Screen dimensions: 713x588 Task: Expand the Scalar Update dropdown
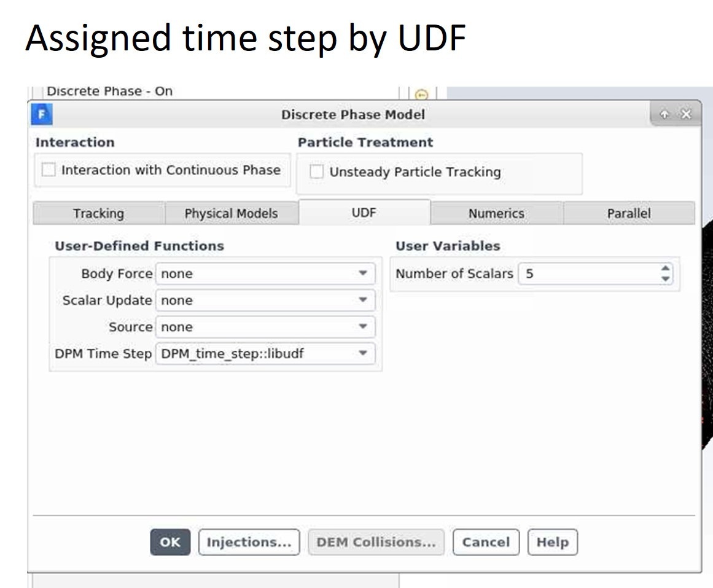point(265,300)
